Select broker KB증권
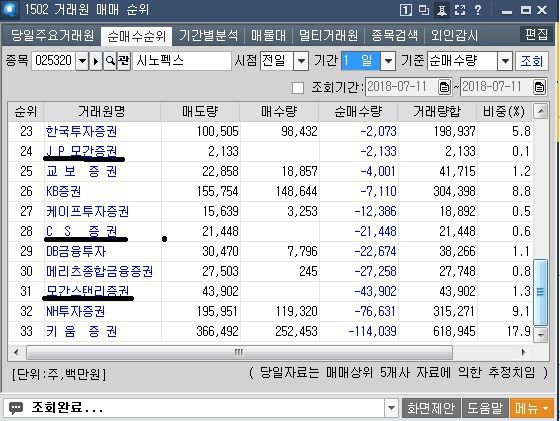 click(x=64, y=191)
